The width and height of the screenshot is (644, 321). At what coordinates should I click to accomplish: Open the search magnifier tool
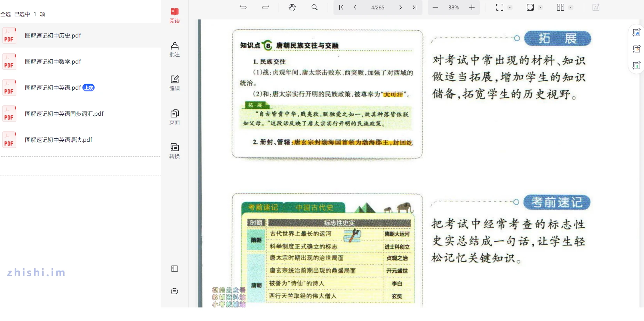[314, 7]
